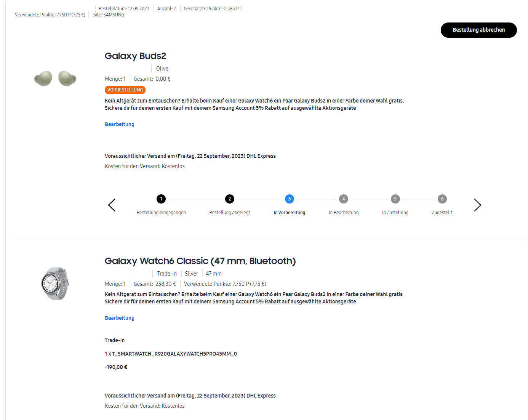
Task: Select step 4 In Bearbeitung circle
Action: 344,199
